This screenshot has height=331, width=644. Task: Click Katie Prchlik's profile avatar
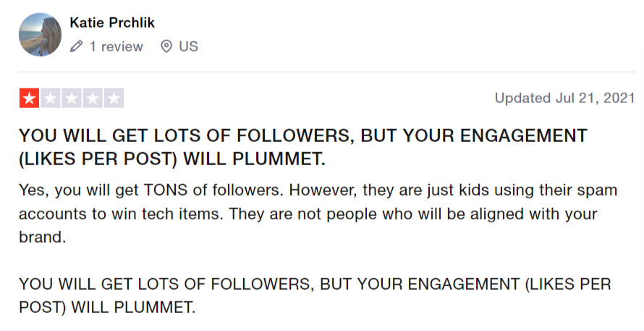[39, 34]
